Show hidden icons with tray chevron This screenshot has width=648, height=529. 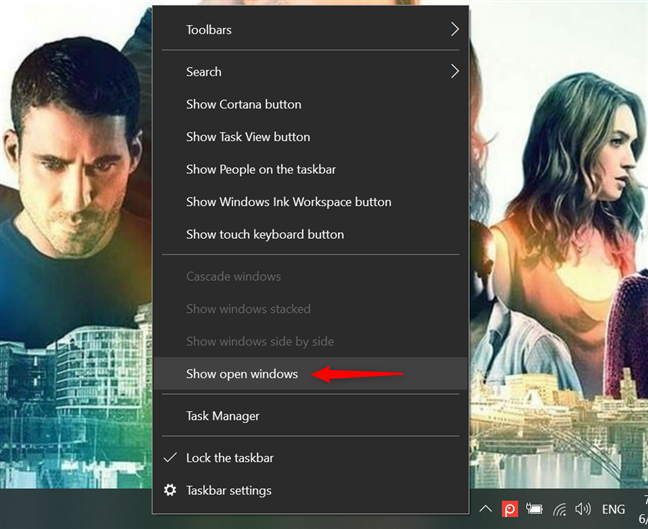pos(485,508)
